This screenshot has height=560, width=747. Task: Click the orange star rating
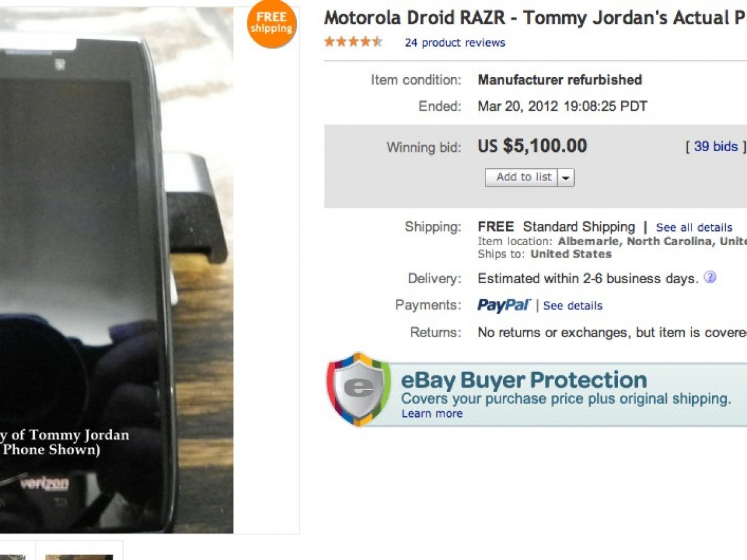point(353,42)
